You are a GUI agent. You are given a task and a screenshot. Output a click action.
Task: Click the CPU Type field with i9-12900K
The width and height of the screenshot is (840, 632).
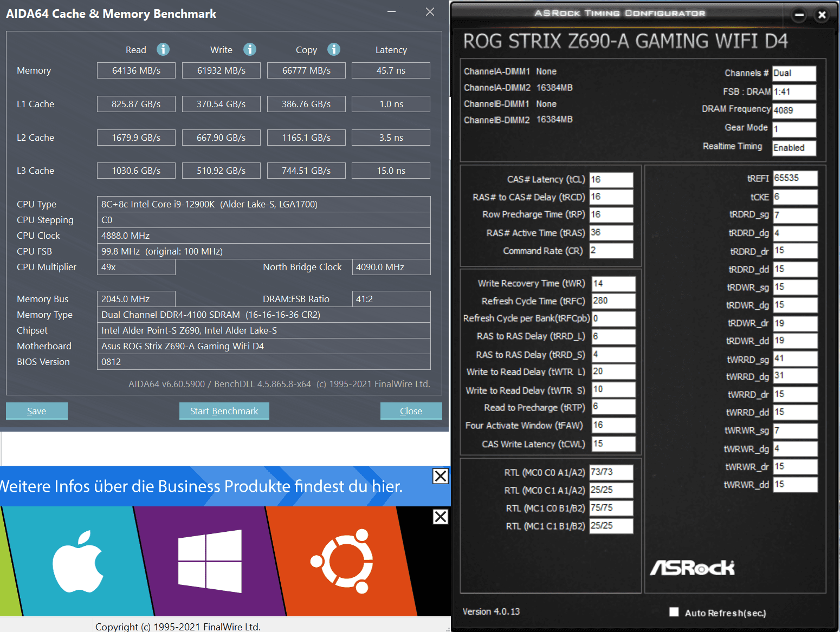pyautogui.click(x=264, y=204)
